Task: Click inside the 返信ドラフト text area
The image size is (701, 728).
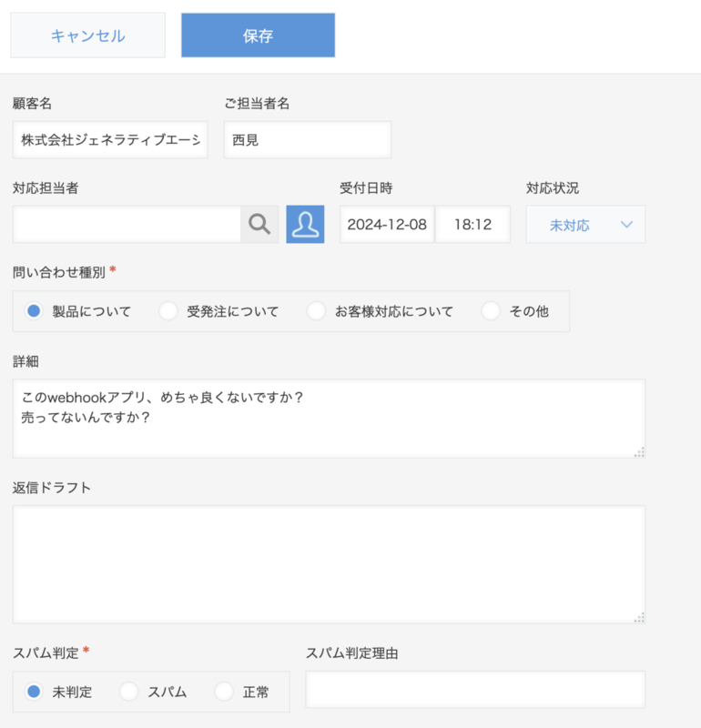Action: (329, 564)
